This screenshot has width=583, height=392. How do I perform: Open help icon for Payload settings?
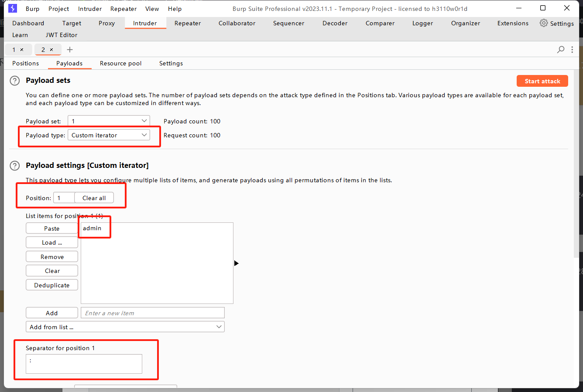[15, 166]
